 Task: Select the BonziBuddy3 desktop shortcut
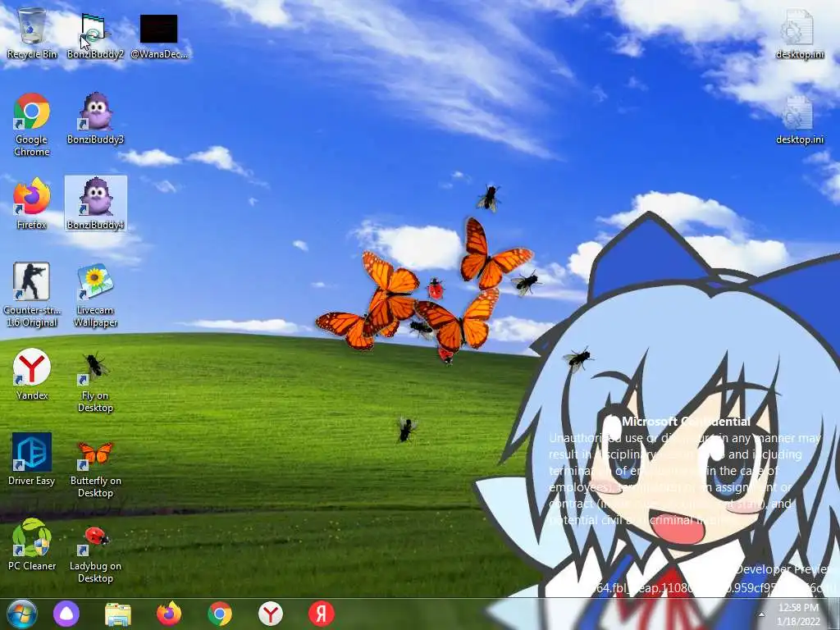click(x=95, y=118)
